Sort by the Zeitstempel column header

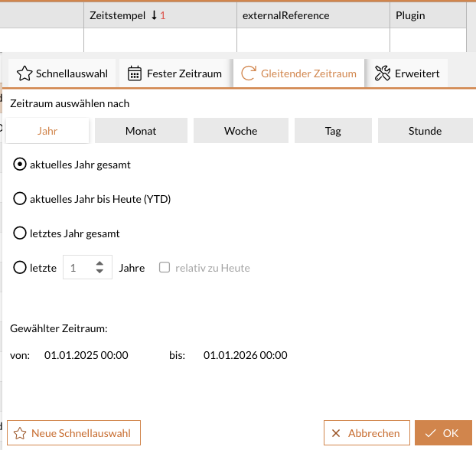(x=160, y=15)
